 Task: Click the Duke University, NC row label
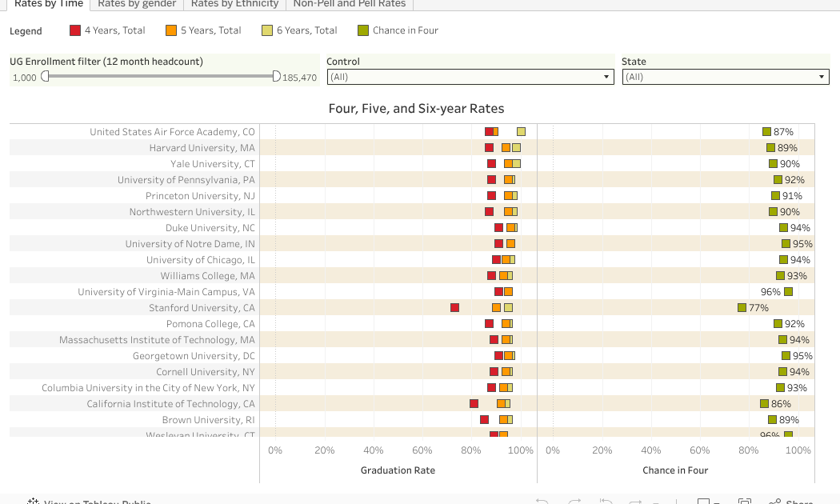tap(210, 228)
